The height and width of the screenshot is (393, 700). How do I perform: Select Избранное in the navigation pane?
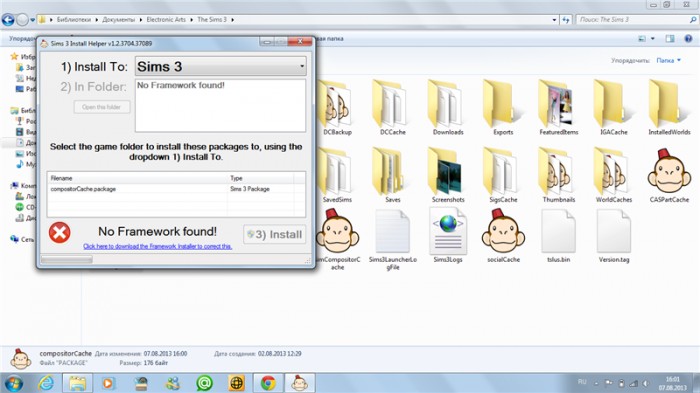(x=22, y=57)
